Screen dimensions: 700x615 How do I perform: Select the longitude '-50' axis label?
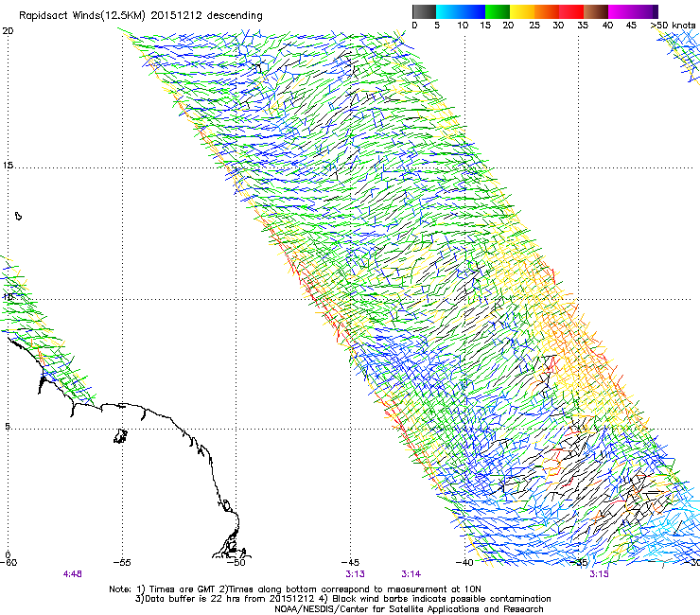[236, 562]
